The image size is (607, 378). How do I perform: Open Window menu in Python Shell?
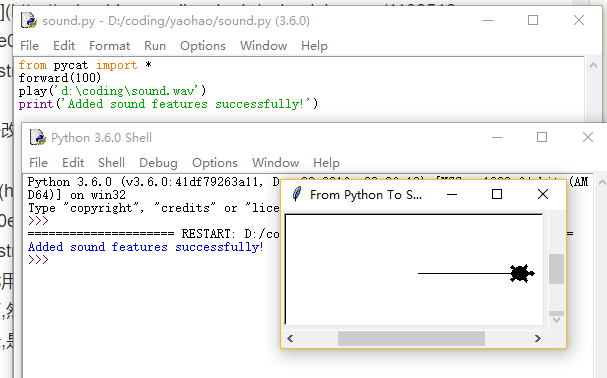[276, 163]
